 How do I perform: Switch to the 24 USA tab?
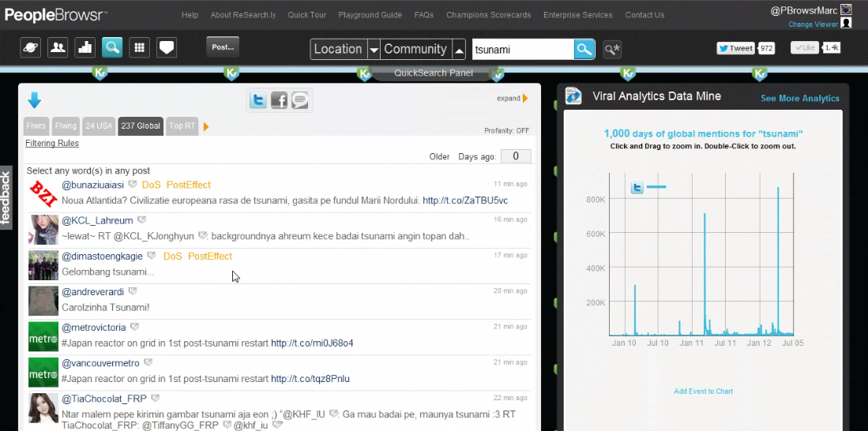click(x=100, y=126)
